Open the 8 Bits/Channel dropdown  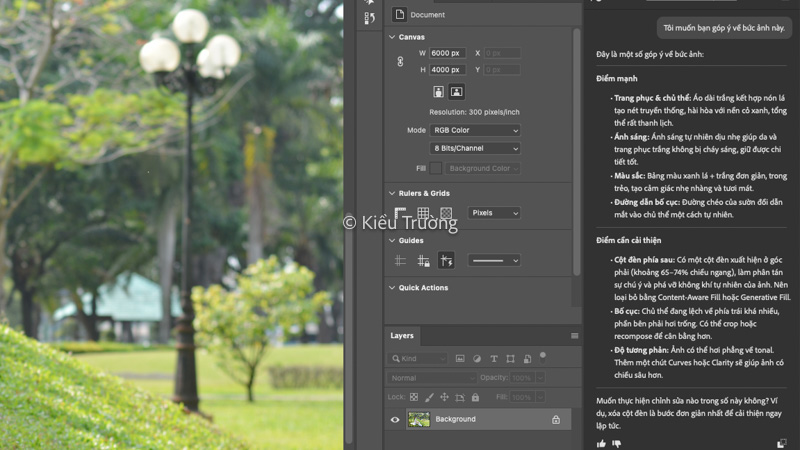(475, 148)
